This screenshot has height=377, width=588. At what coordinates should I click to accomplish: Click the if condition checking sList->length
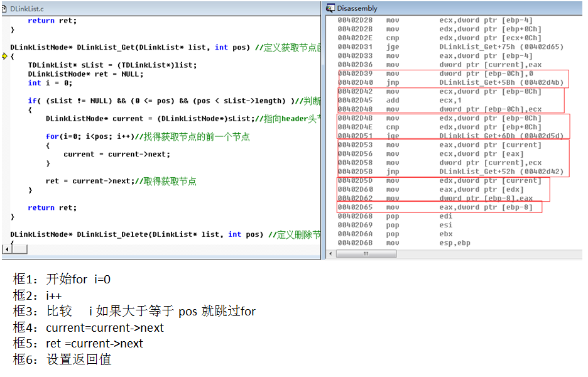tap(175, 101)
